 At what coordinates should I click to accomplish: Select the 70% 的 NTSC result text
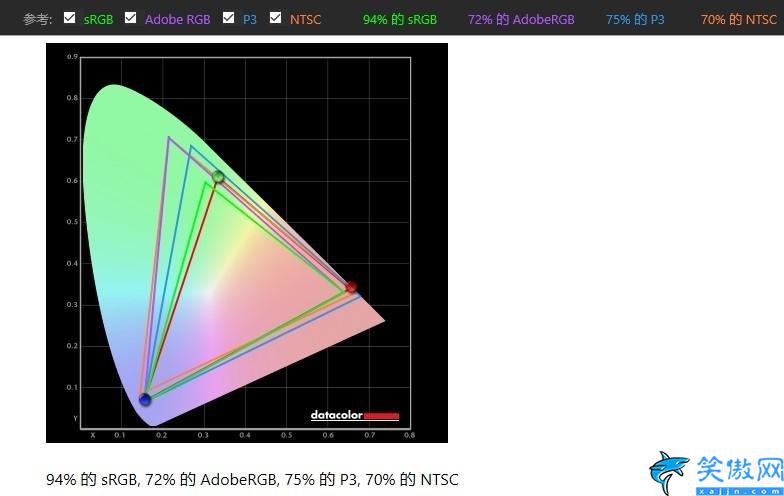738,20
